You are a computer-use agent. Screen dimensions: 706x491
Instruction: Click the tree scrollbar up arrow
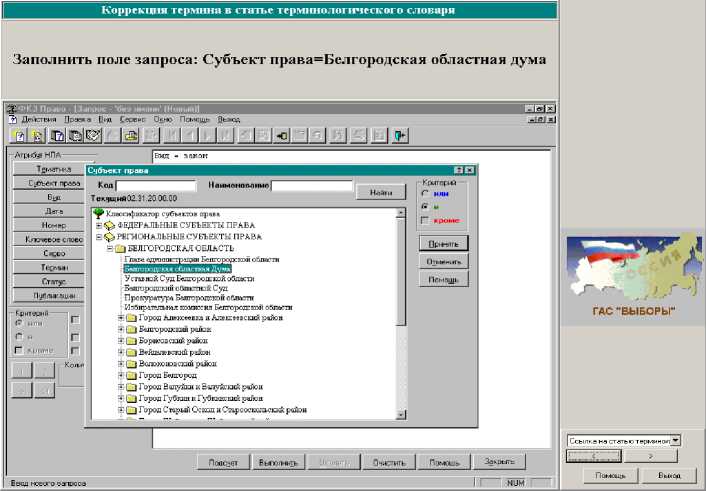pyautogui.click(x=401, y=213)
